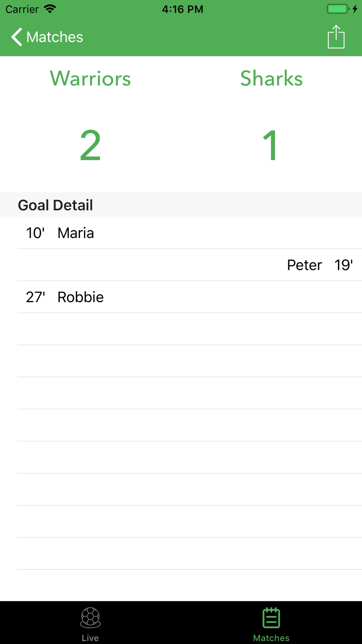Switch to the Live tab label
Viewport: 362px width, 644px height.
pyautogui.click(x=90, y=637)
